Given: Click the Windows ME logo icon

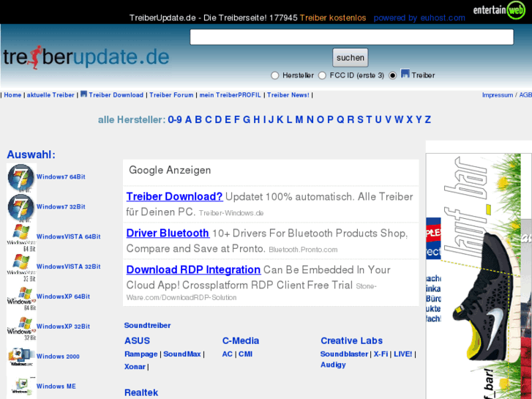Looking at the screenshot, I should coord(21,387).
